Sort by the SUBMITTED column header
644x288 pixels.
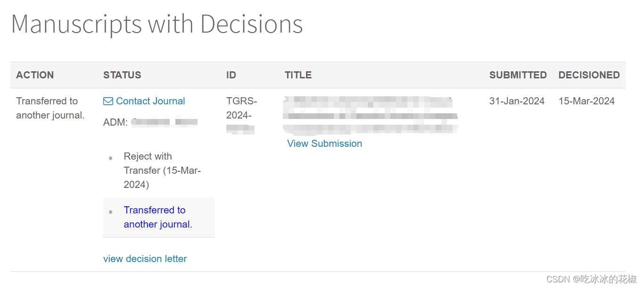point(518,75)
